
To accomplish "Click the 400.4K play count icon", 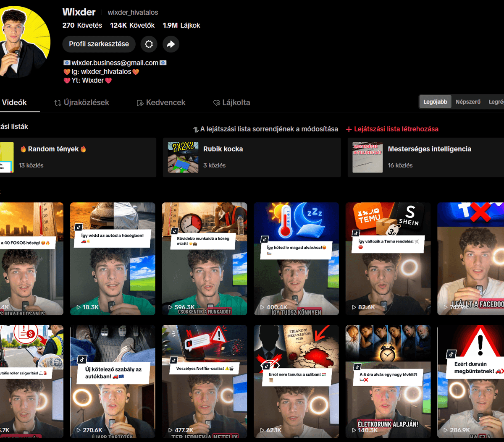I will (x=262, y=307).
